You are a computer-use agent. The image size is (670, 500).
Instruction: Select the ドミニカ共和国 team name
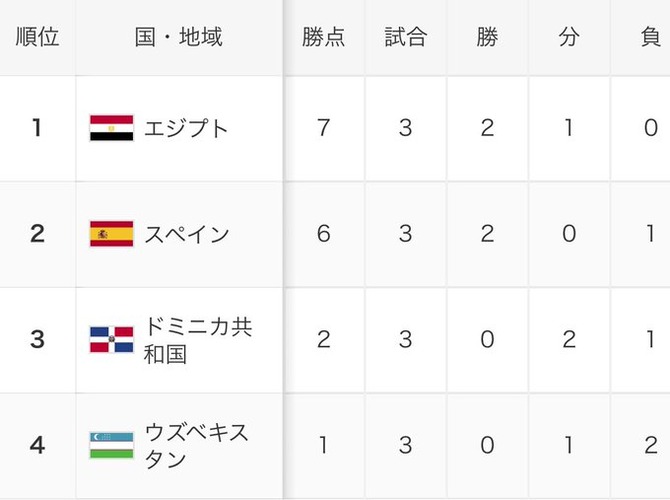[x=198, y=341]
